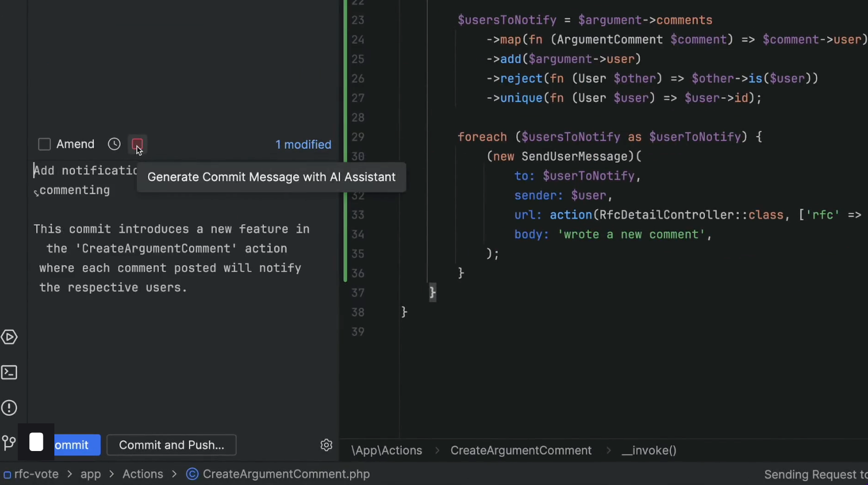This screenshot has width=868, height=485.
Task: Select rfc-vote in the navigation bar
Action: click(x=36, y=474)
